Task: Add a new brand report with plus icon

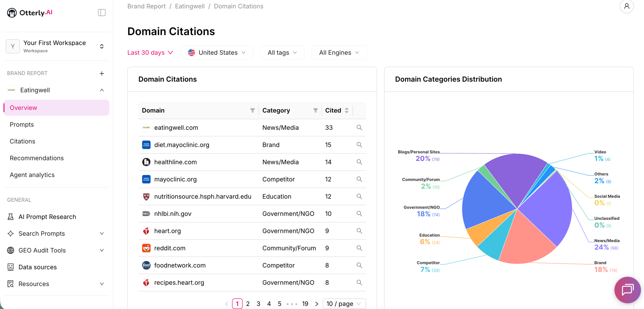Action: click(x=102, y=73)
